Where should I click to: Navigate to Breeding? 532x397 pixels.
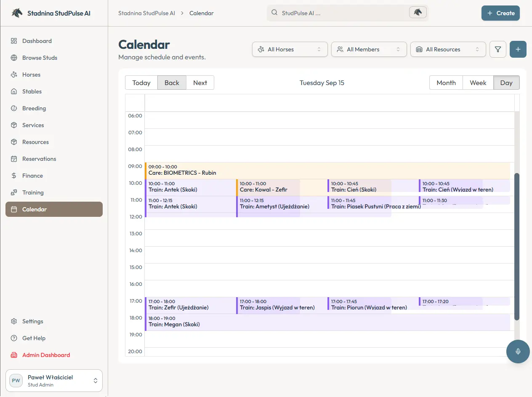coord(54,108)
